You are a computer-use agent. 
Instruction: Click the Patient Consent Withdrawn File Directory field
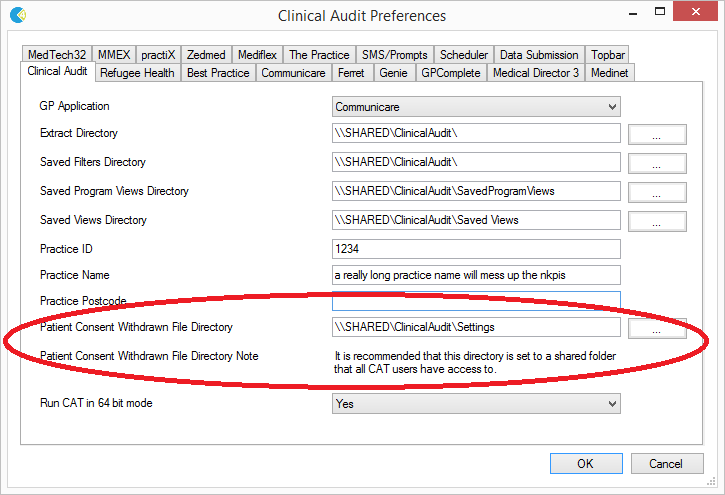click(x=476, y=327)
